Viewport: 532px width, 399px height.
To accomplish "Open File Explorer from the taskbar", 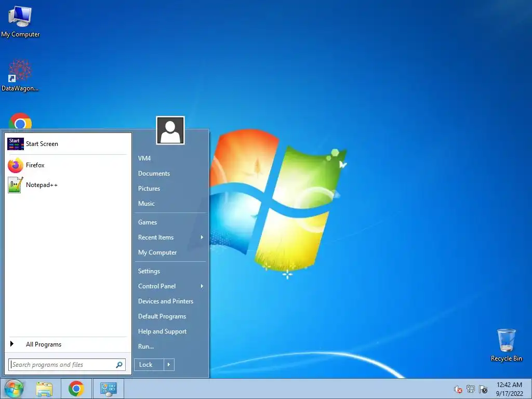I will tap(45, 389).
